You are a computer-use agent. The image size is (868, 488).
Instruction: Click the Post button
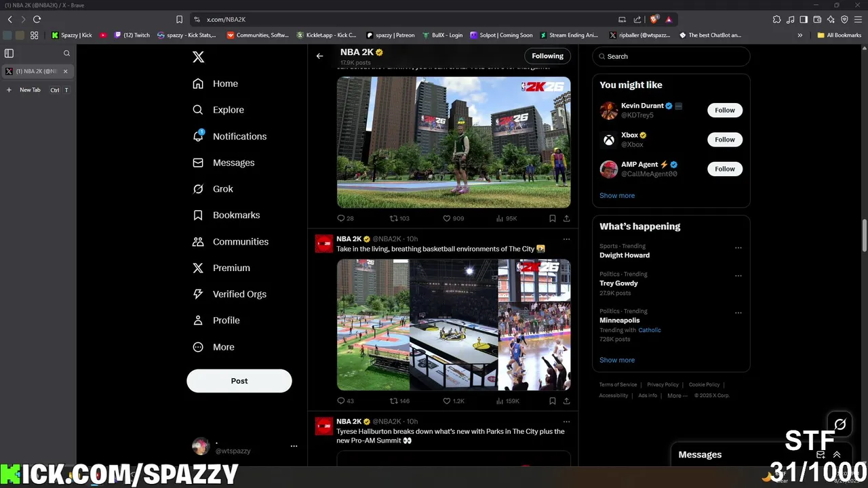(239, 381)
